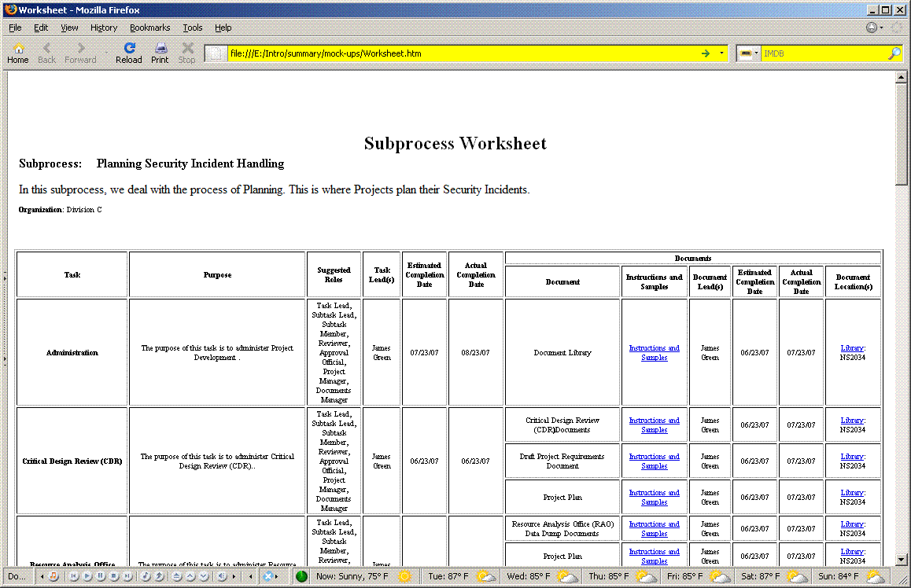
Task: Open the Edit menu
Action: tap(41, 28)
